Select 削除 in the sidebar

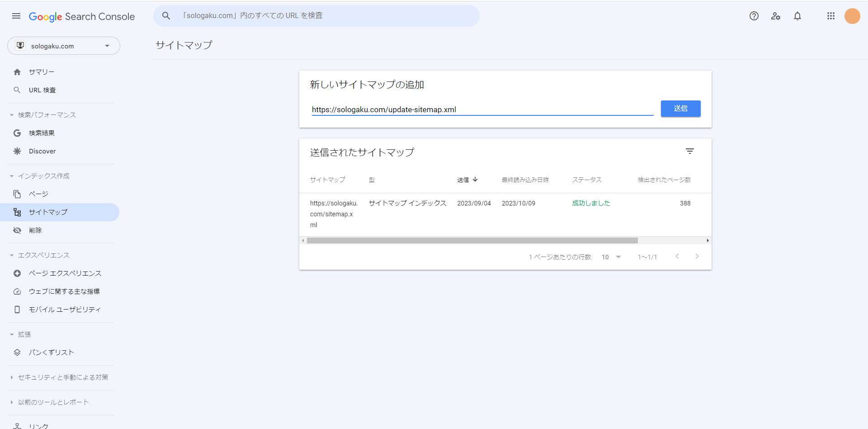pos(35,230)
